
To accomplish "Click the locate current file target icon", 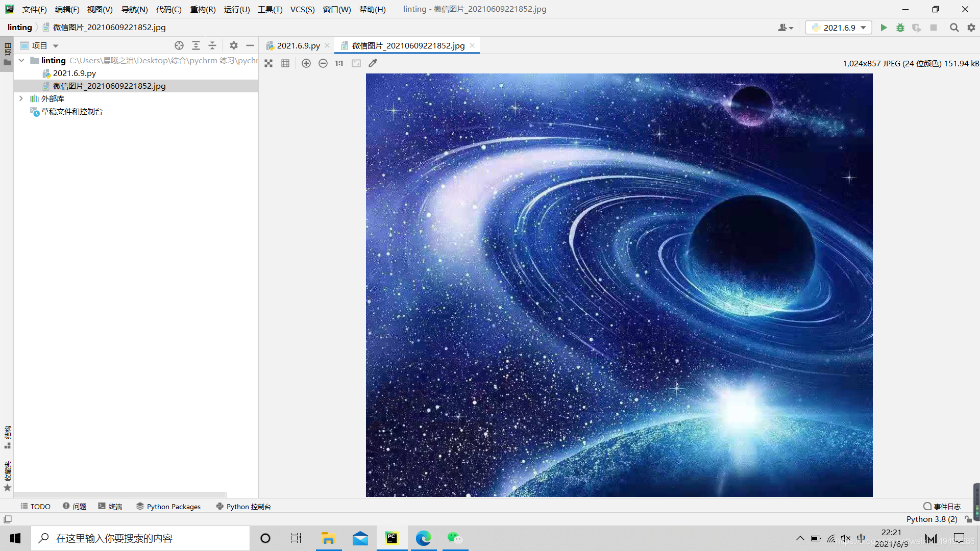I will (179, 45).
